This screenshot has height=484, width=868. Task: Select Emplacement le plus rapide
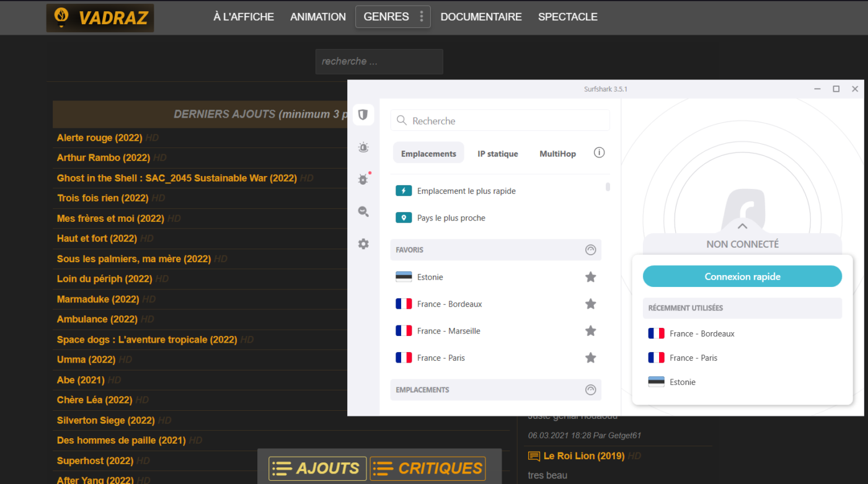click(466, 191)
